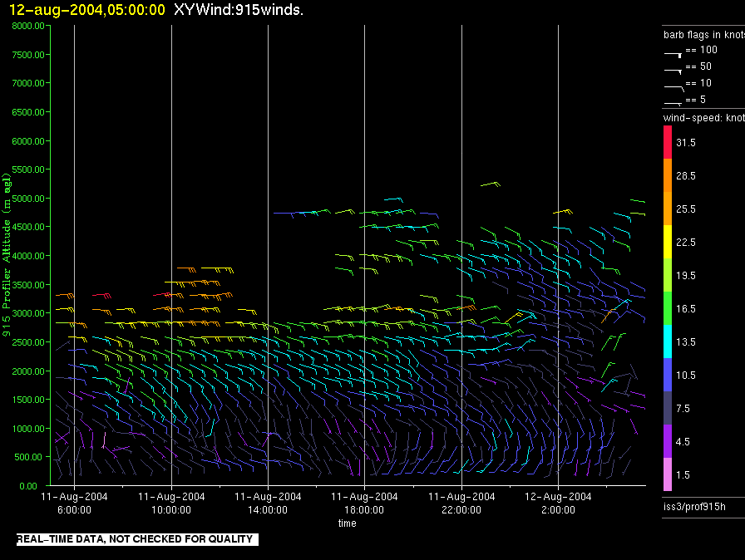Click the 7500.00 altitude axis label
This screenshot has width=745, height=560.
28,55
